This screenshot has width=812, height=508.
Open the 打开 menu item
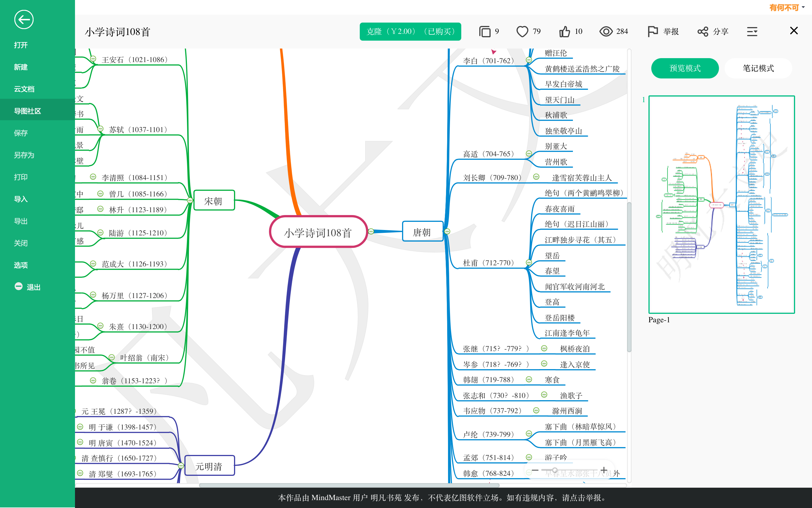click(21, 45)
